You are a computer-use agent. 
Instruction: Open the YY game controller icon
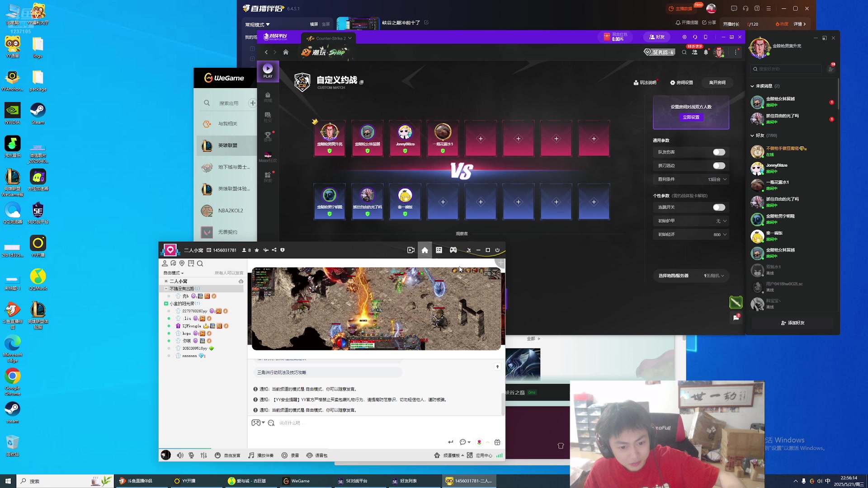point(453,250)
